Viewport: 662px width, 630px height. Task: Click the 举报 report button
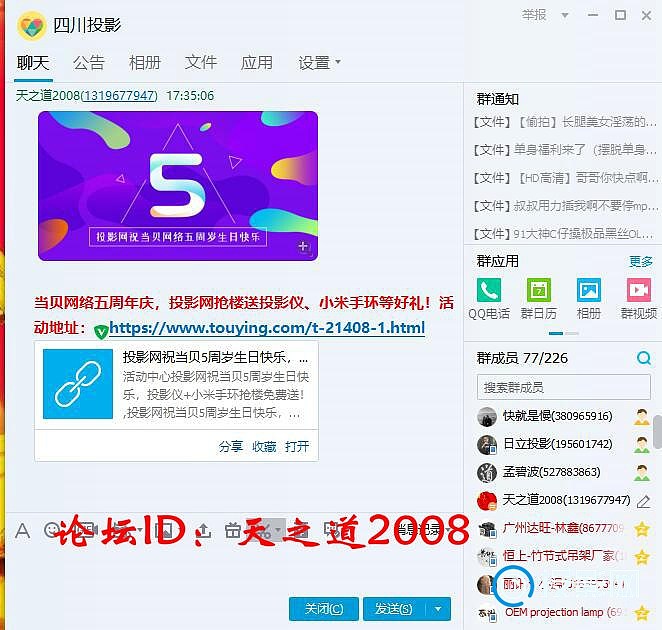coord(534,15)
